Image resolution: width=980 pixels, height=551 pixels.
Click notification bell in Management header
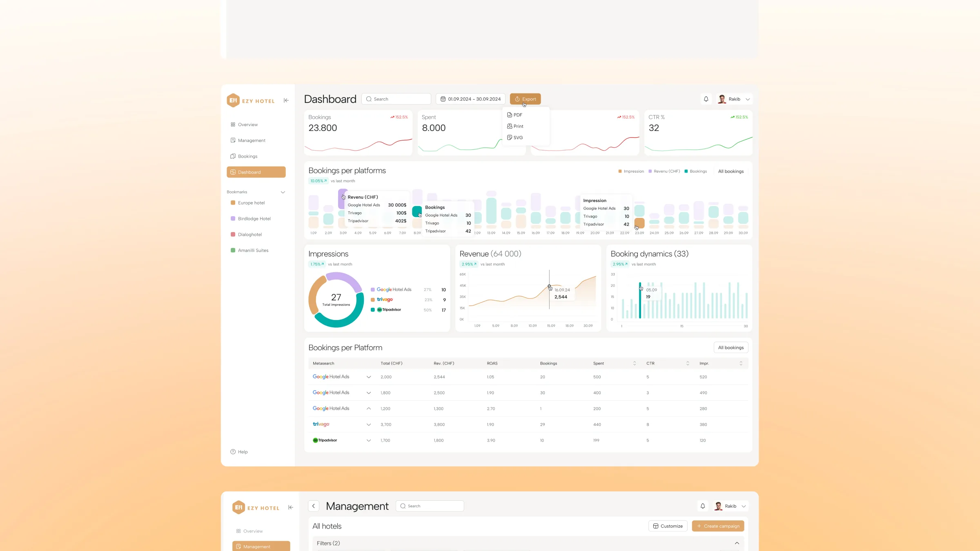(x=703, y=506)
